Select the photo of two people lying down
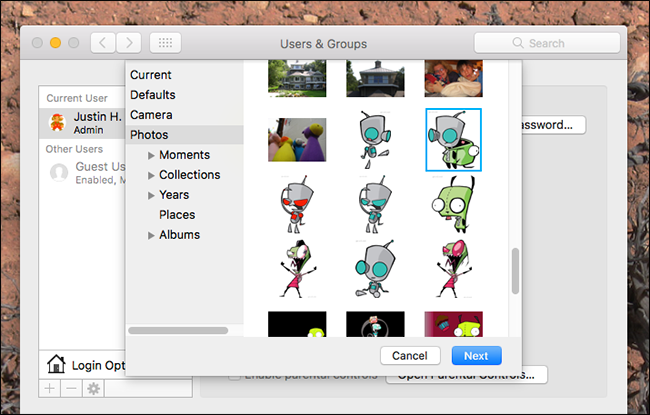This screenshot has width=650, height=415. click(454, 78)
